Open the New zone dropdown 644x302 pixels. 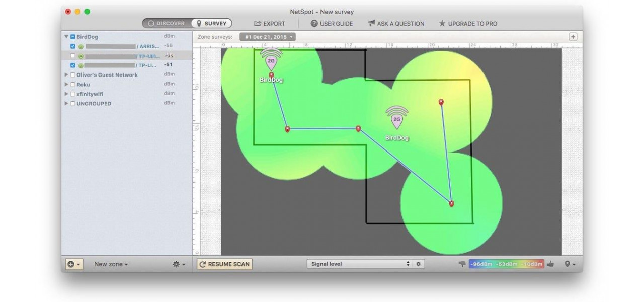(x=111, y=264)
